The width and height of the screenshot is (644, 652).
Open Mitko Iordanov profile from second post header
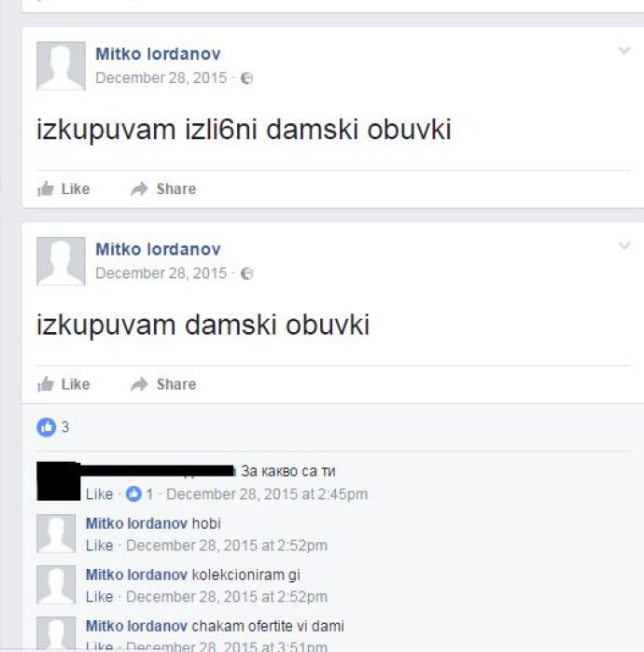point(158,249)
